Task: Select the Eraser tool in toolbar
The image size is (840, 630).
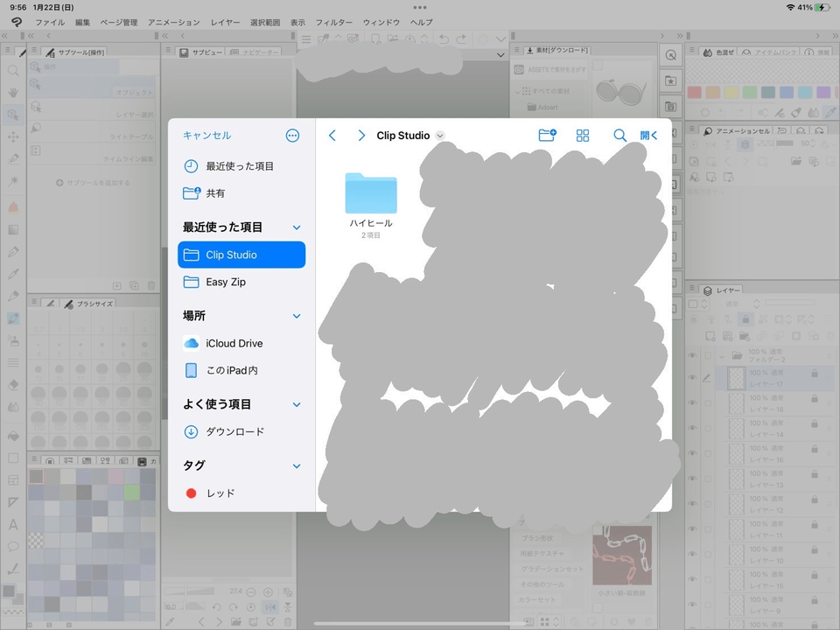Action: coord(13,385)
